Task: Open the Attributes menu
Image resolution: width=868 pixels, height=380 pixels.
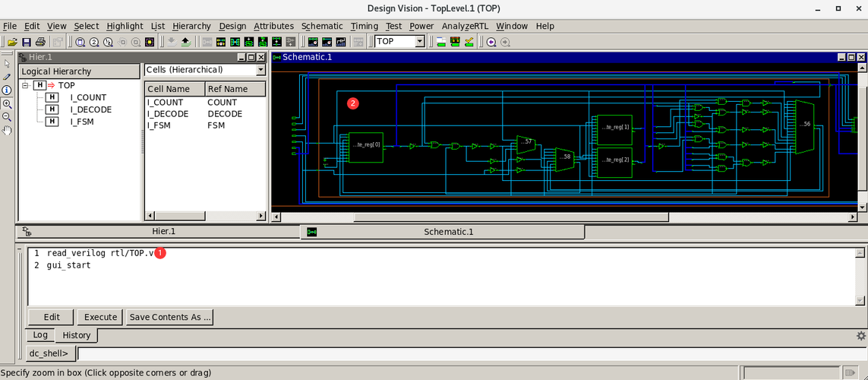Action: coord(274,26)
